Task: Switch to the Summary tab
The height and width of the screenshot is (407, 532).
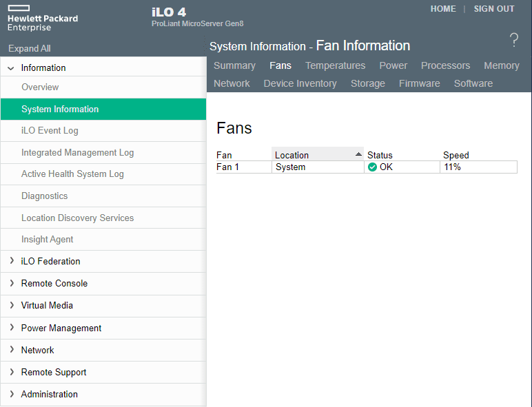Action: pyautogui.click(x=234, y=65)
